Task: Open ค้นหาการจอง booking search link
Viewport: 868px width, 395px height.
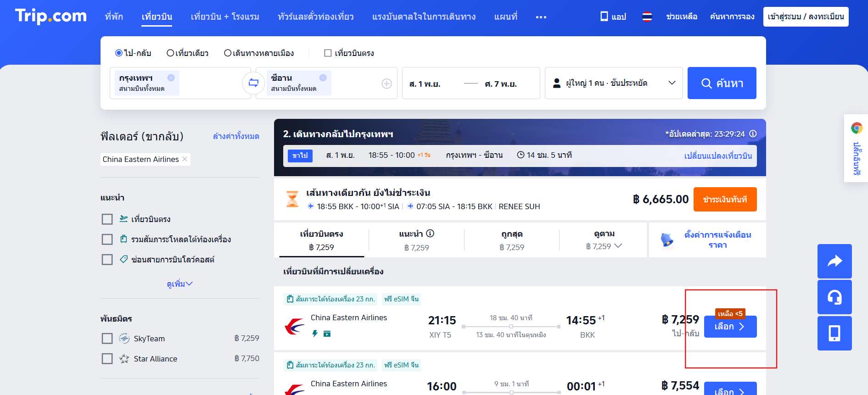Action: tap(732, 17)
